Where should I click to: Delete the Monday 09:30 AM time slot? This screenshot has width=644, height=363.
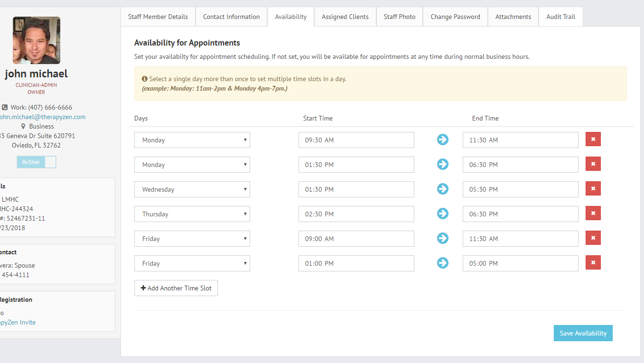coord(593,140)
